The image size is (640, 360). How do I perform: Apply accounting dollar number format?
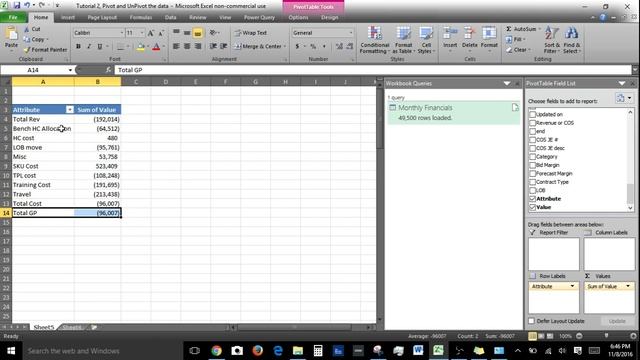tap(297, 47)
